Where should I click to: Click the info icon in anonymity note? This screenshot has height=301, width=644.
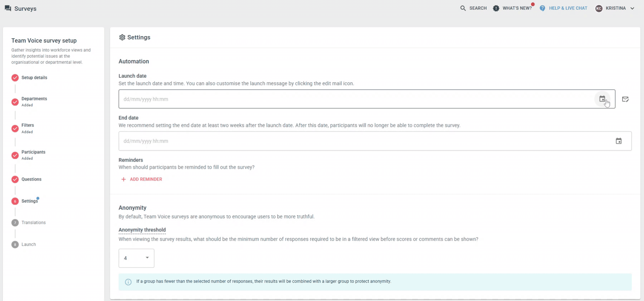point(128,282)
